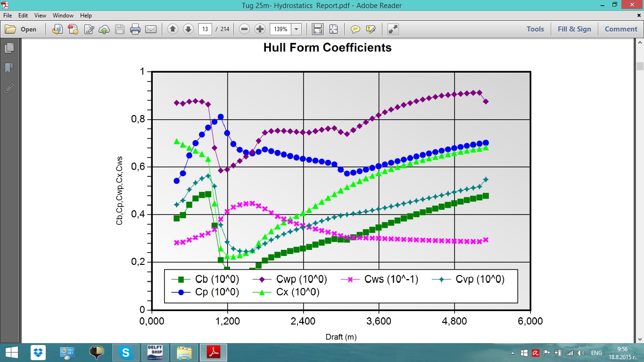Toggle read mode fullscreen view

393,29
